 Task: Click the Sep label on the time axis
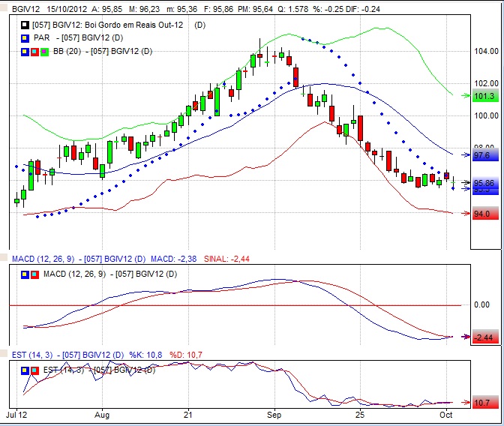pyautogui.click(x=274, y=413)
